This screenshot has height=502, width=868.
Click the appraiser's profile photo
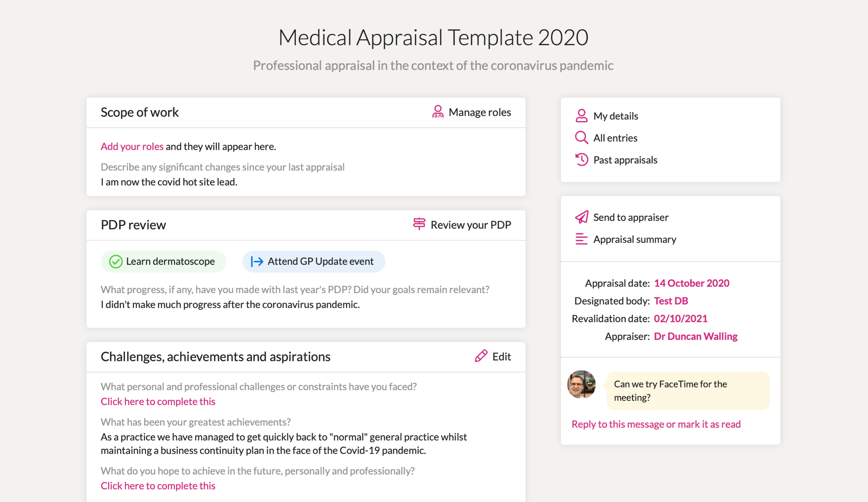(x=582, y=384)
